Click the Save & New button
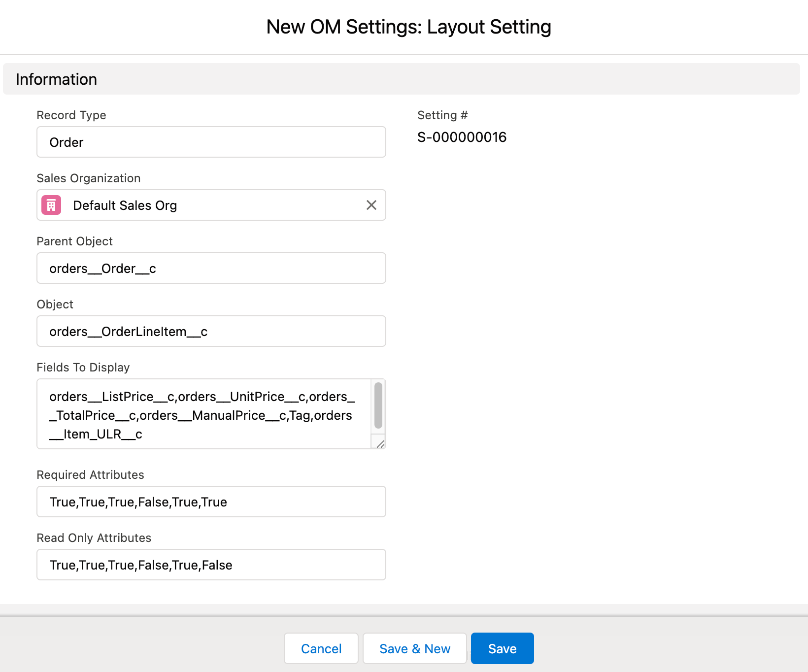Viewport: 808px width, 672px height. (414, 648)
